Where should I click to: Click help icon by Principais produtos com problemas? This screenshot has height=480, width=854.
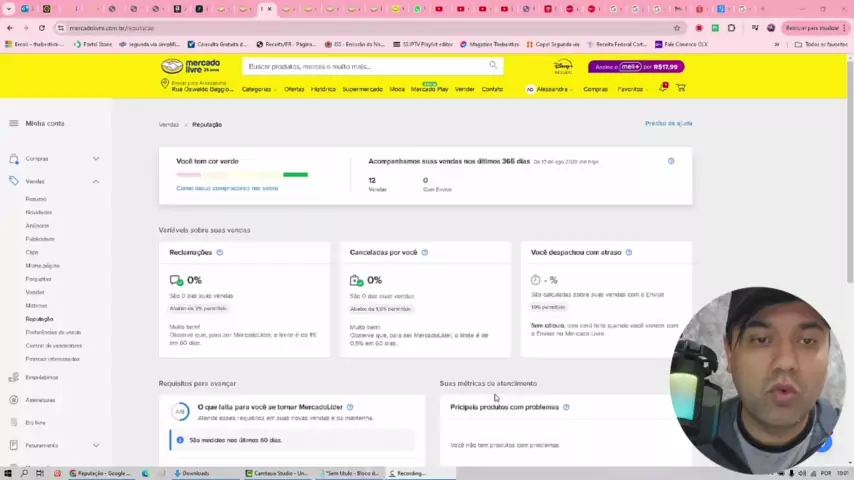[566, 407]
